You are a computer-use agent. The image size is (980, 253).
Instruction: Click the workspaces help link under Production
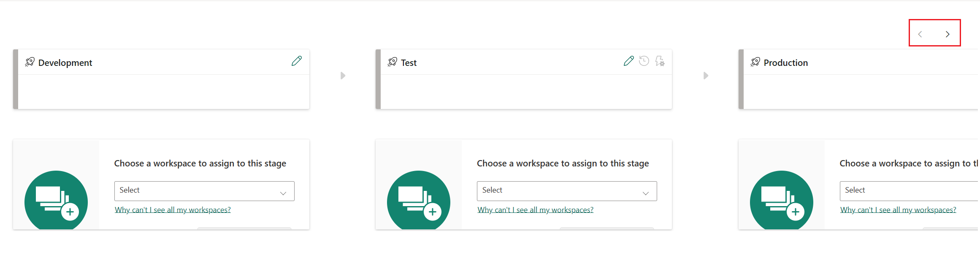(898, 210)
